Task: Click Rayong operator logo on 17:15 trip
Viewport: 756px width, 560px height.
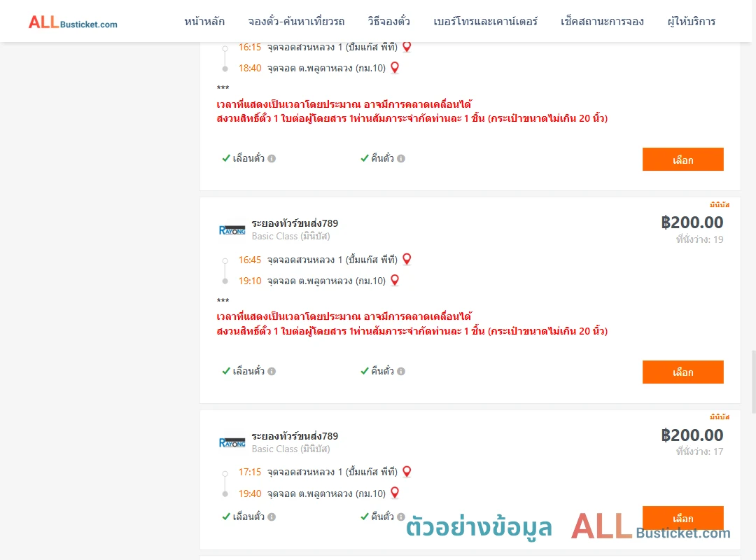Action: (232, 443)
